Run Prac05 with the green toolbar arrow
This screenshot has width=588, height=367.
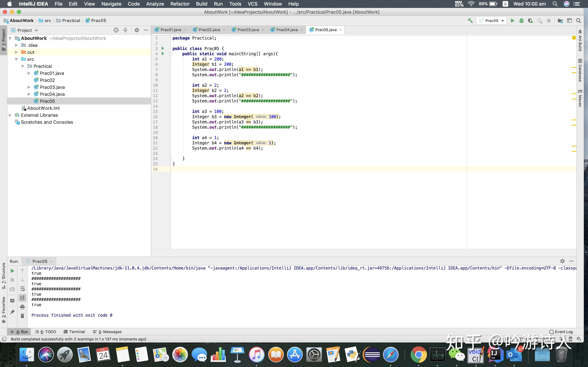point(512,21)
